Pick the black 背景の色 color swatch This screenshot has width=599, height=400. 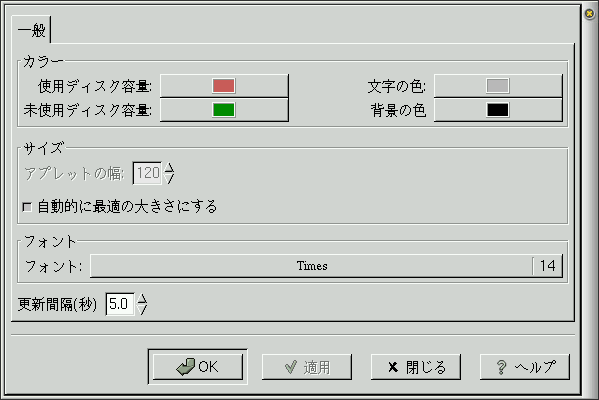498,110
